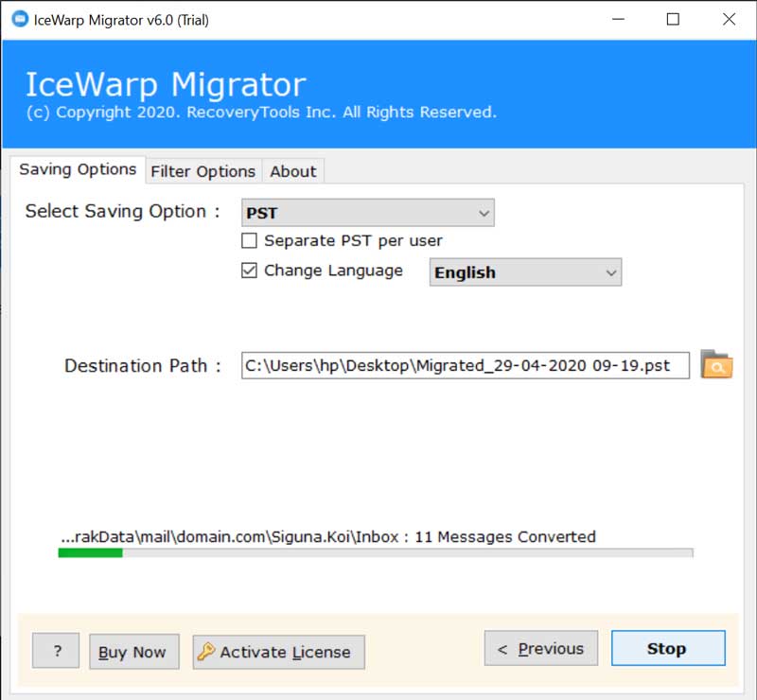Click the 'Select Saving Option :' label
This screenshot has width=757, height=700.
[123, 212]
